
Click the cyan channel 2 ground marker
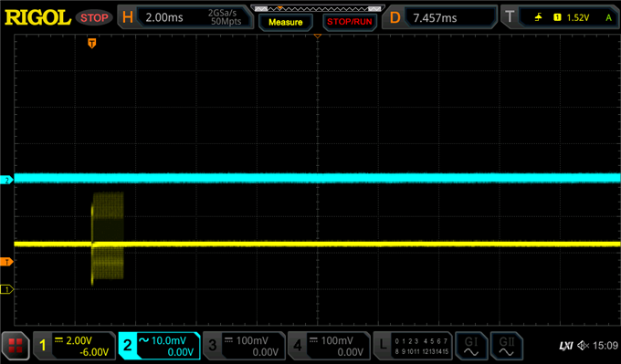[6, 181]
